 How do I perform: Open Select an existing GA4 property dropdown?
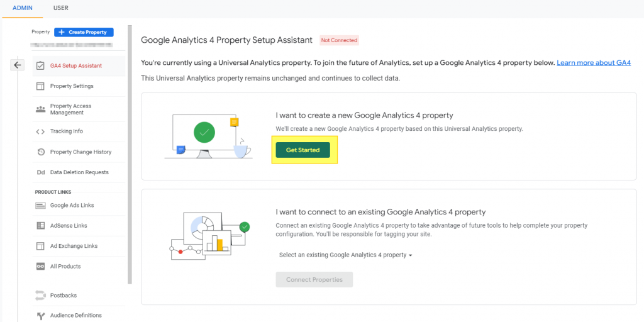point(345,255)
